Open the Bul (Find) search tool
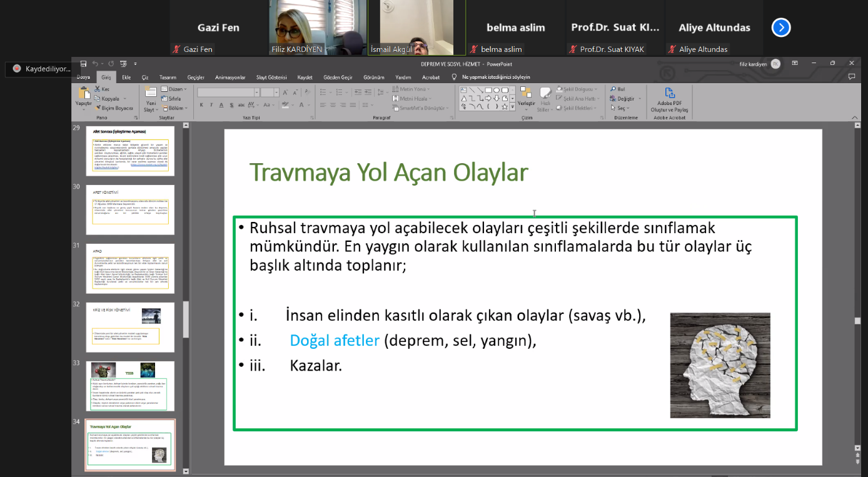 pyautogui.click(x=617, y=89)
